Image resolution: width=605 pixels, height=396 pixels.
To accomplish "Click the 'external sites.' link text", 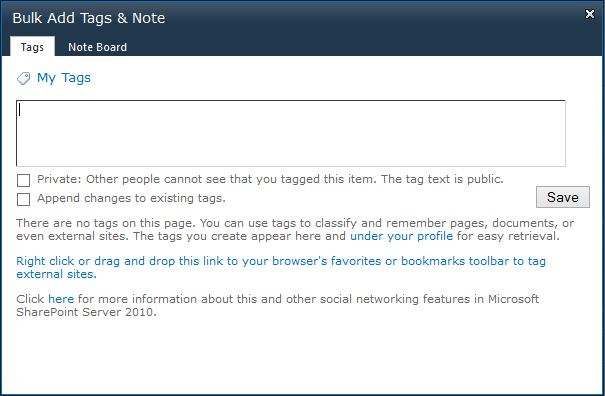I will point(56,274).
